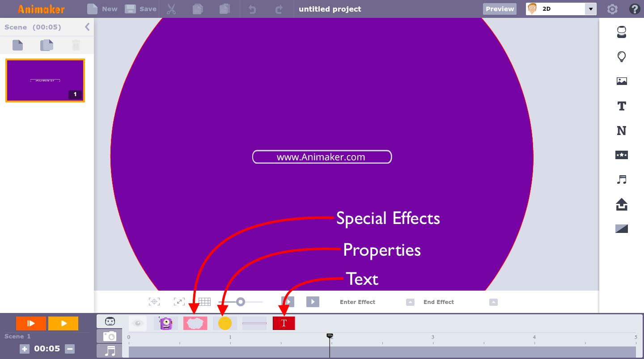Click the center-canvas crosshair icon
Screen dimensions: 644x359
pos(154,302)
